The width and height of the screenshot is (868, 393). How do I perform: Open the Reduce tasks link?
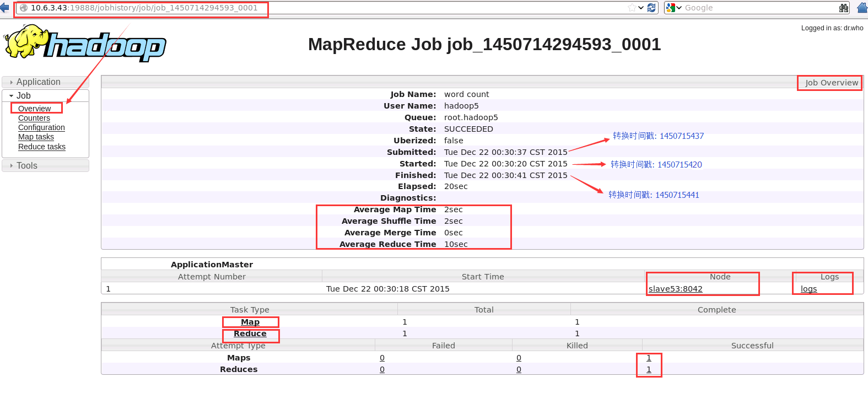42,147
